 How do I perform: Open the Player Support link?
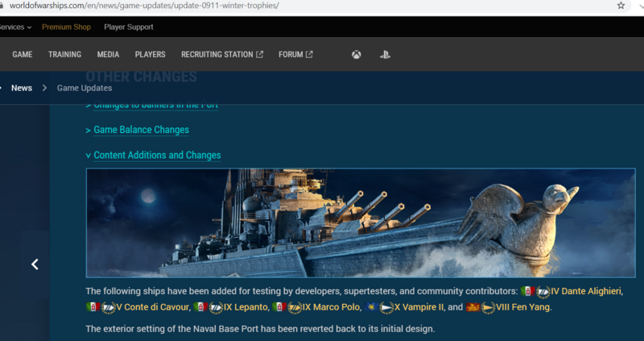[128, 27]
